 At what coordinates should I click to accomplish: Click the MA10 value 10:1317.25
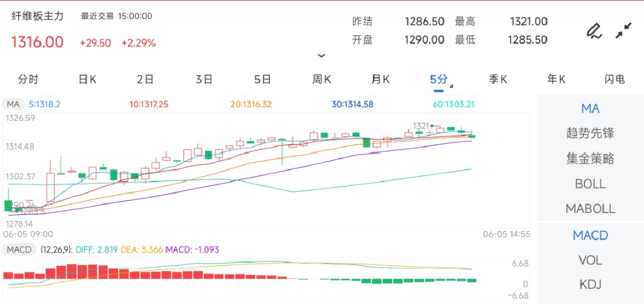pyautogui.click(x=149, y=104)
